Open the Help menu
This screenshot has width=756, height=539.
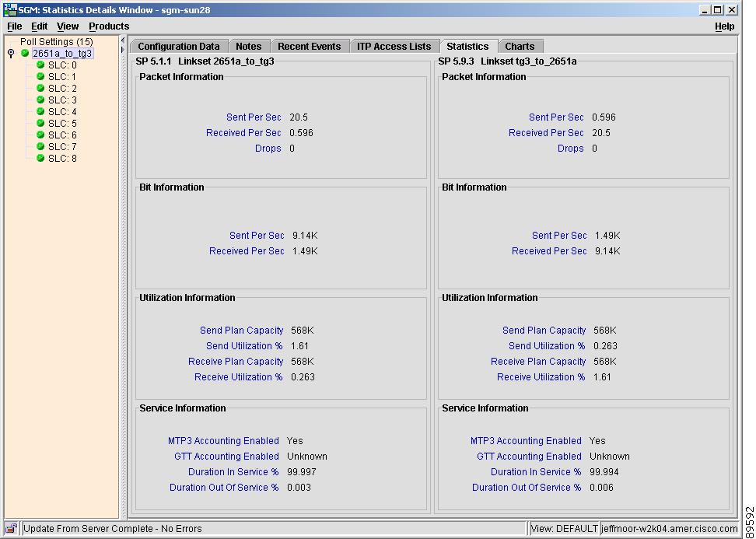click(724, 26)
